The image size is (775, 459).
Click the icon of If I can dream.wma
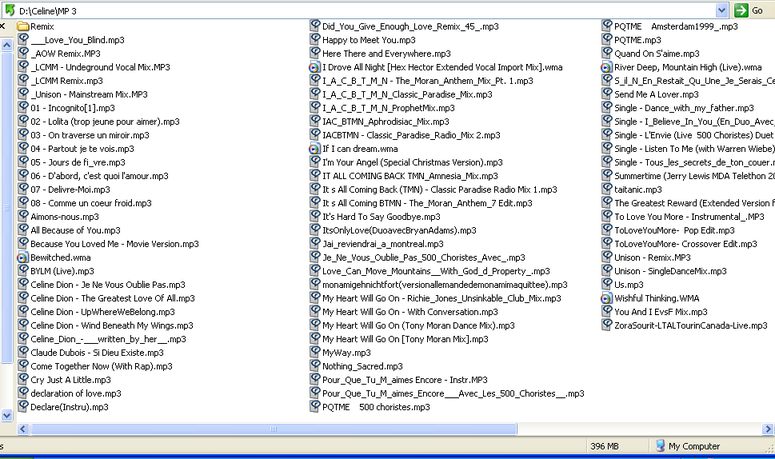(315, 149)
